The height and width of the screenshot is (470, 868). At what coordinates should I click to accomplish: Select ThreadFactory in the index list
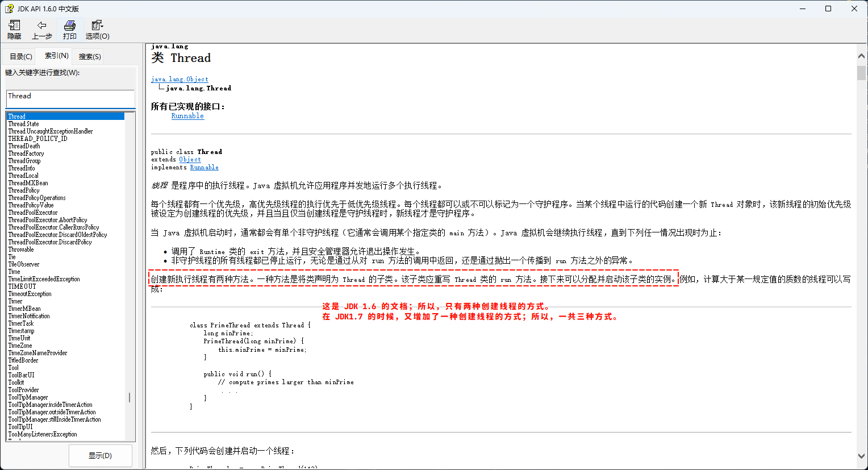click(x=26, y=153)
